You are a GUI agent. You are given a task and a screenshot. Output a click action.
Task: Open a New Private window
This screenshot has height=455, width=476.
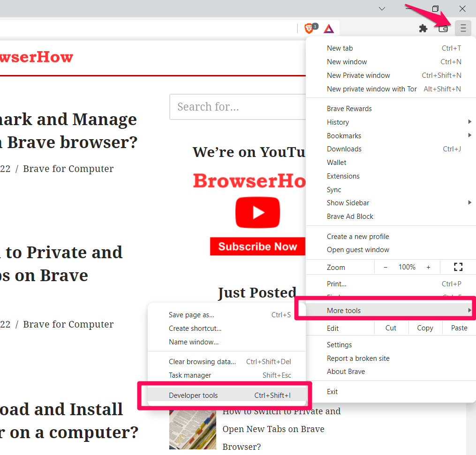pyautogui.click(x=391, y=75)
